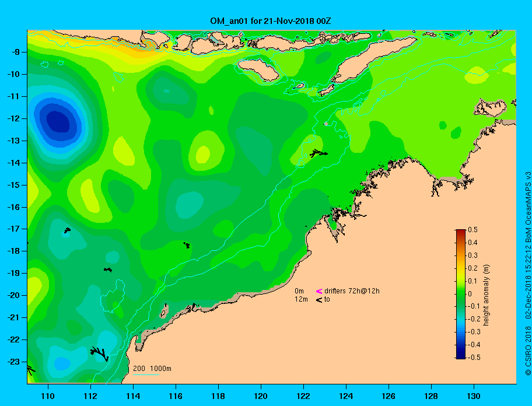The height and width of the screenshot is (406, 532).
Task: Click the longitude axis label '116'
Action: pos(176,396)
